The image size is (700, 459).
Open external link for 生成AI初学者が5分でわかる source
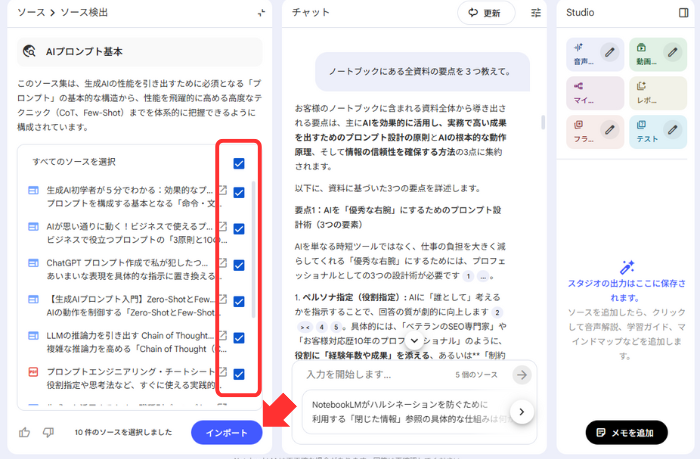(222, 190)
